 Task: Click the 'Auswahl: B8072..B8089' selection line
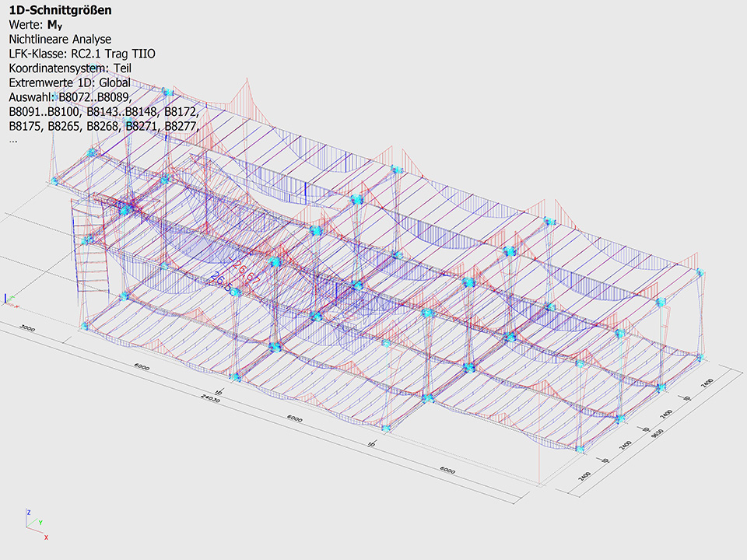(70, 97)
